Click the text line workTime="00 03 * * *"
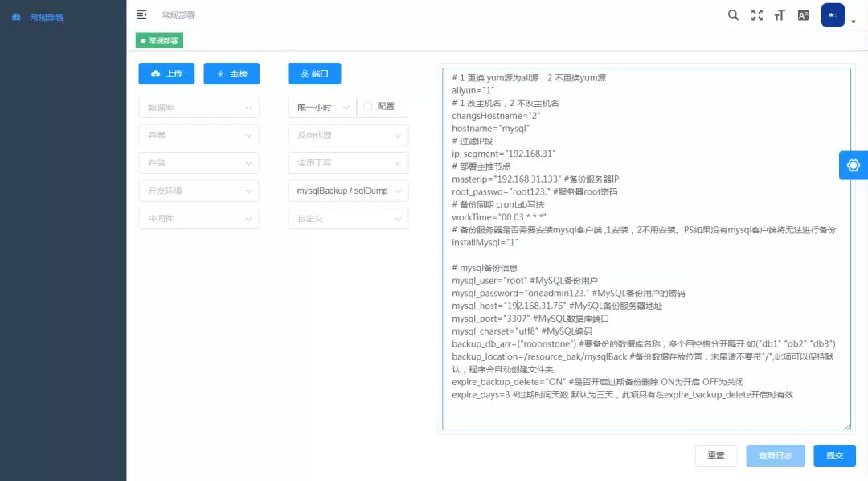Image resolution: width=868 pixels, height=481 pixels. point(499,217)
